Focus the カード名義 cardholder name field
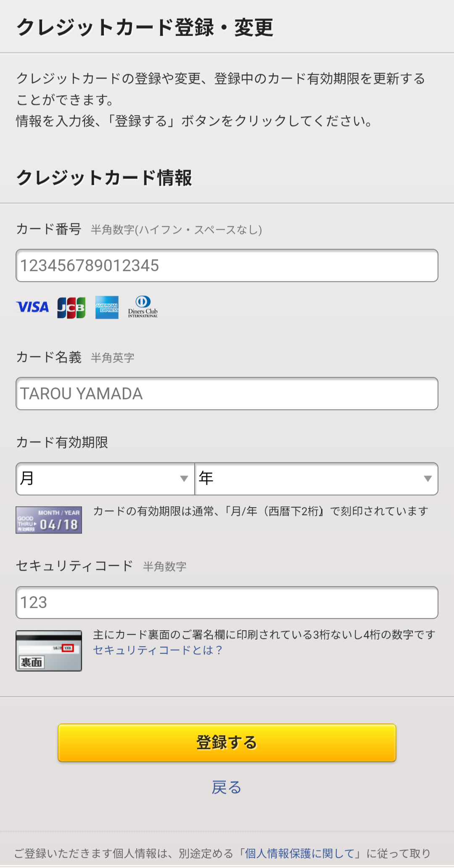 point(227,394)
